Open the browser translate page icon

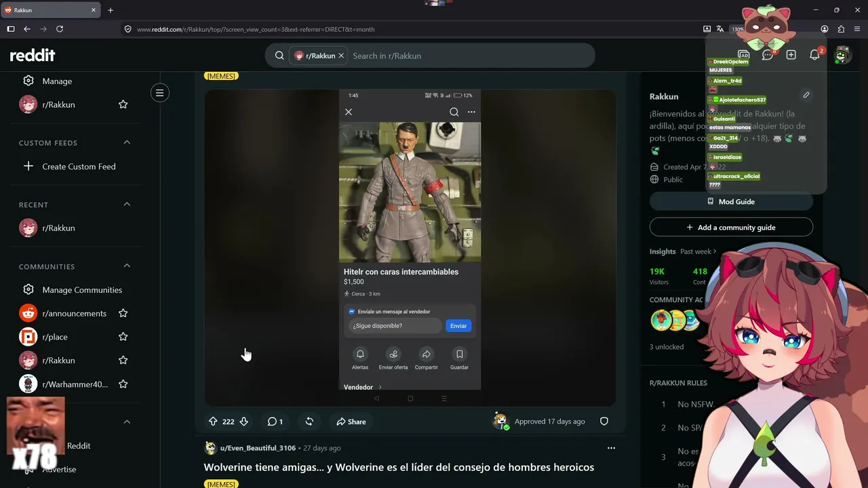(720, 29)
